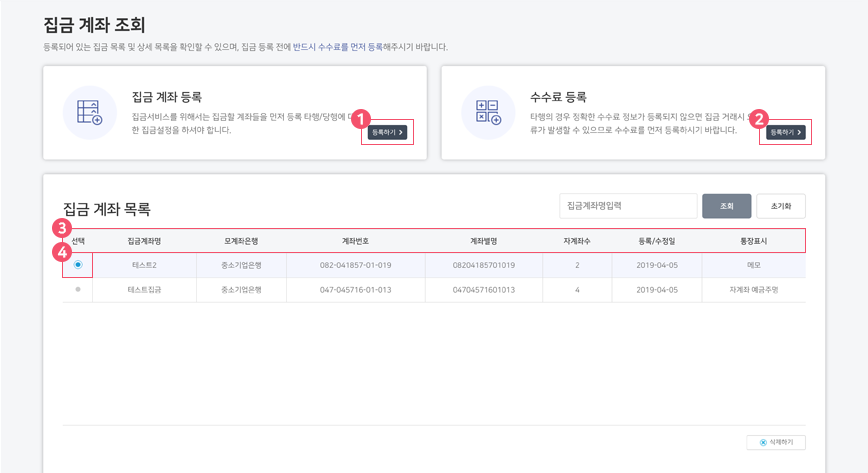Click the 수수료 등록 calculator icon
The height and width of the screenshot is (473, 868).
click(488, 113)
